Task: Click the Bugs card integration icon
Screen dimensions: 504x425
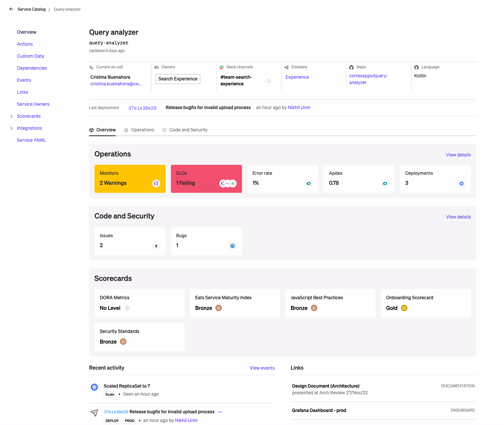Action: tap(233, 246)
